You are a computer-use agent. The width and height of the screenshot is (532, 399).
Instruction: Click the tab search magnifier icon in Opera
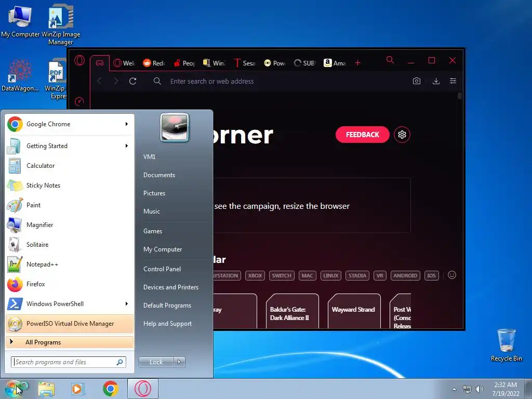[390, 60]
